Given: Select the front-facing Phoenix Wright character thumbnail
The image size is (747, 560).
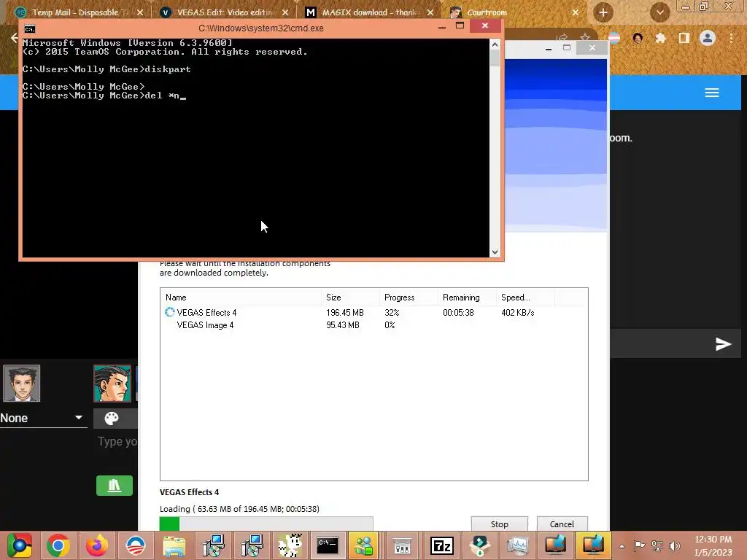Looking at the screenshot, I should click(21, 384).
